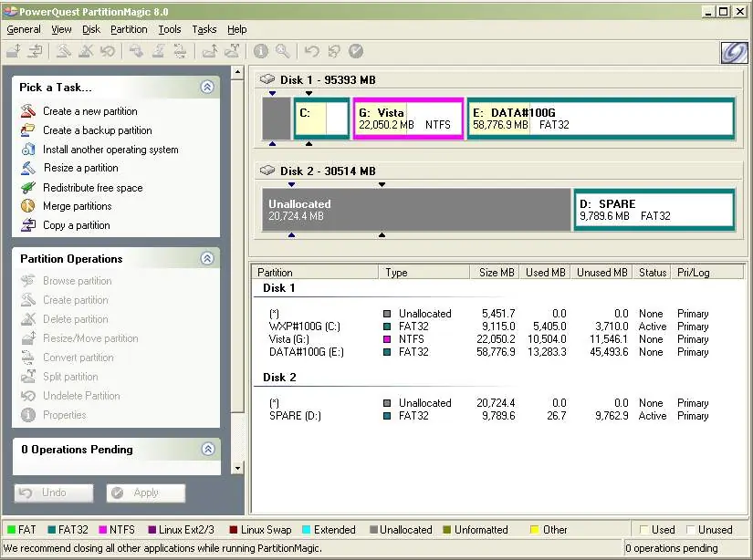Select the DATA#100G (E:) row in list
This screenshot has height=560, width=753.
coord(306,352)
